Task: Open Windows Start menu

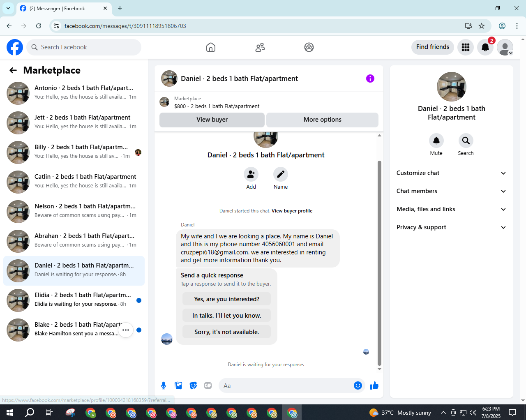Action: 10,412
